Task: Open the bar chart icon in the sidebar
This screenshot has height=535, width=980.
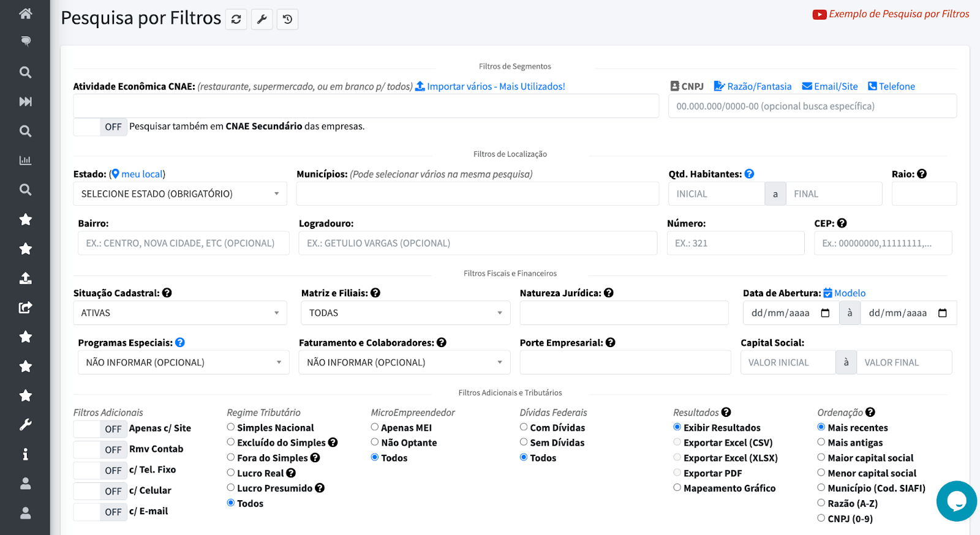Action: [25, 160]
